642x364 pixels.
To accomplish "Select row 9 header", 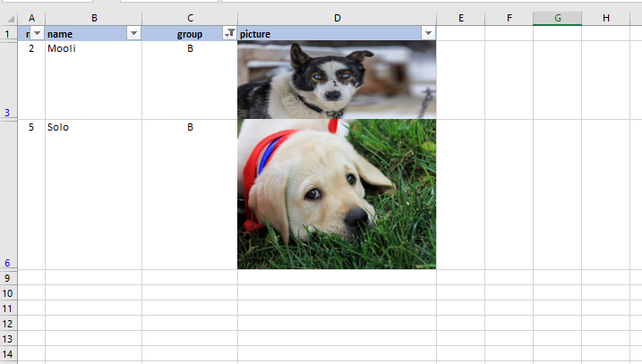I will [x=9, y=278].
